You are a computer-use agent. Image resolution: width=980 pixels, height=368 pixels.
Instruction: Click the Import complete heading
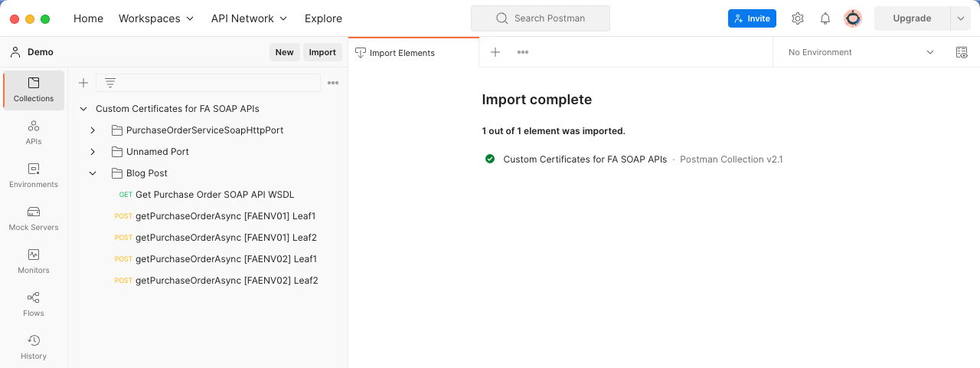point(537,100)
